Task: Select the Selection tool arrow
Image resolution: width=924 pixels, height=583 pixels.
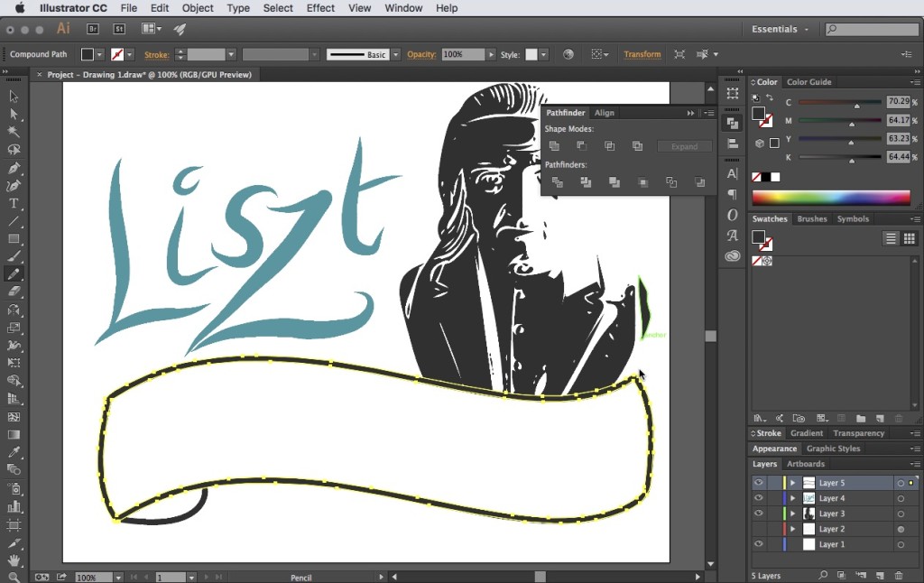Action: tap(14, 96)
